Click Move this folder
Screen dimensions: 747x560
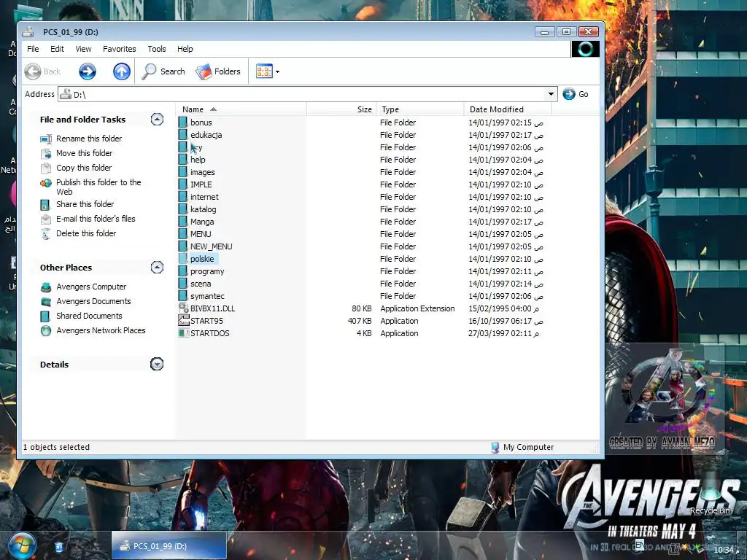click(x=85, y=153)
